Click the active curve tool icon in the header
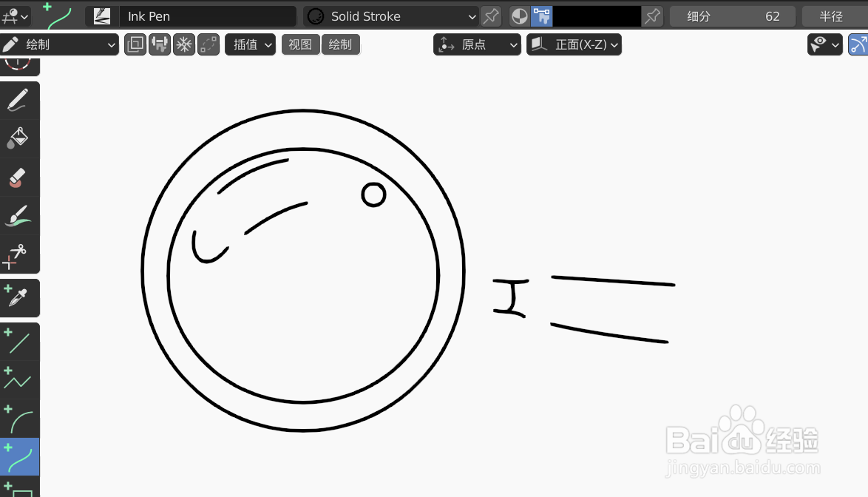Image resolution: width=868 pixels, height=497 pixels. click(x=58, y=16)
